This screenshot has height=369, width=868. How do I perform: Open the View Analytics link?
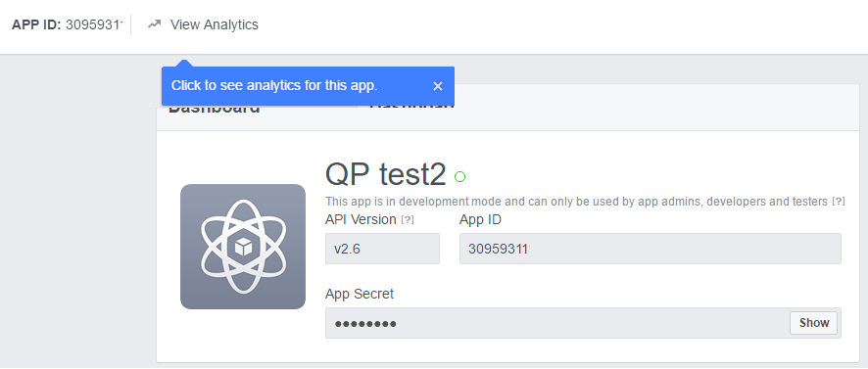214,24
